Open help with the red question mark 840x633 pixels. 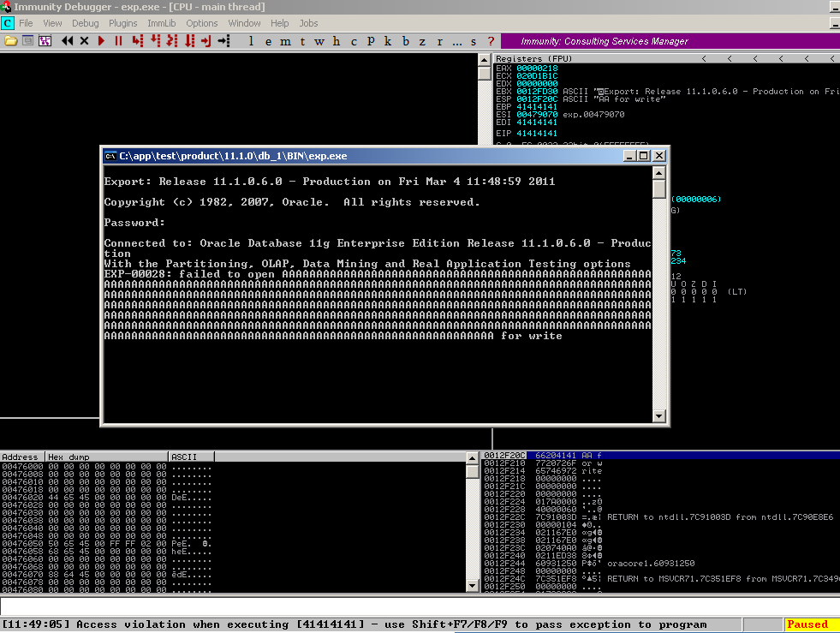[491, 41]
